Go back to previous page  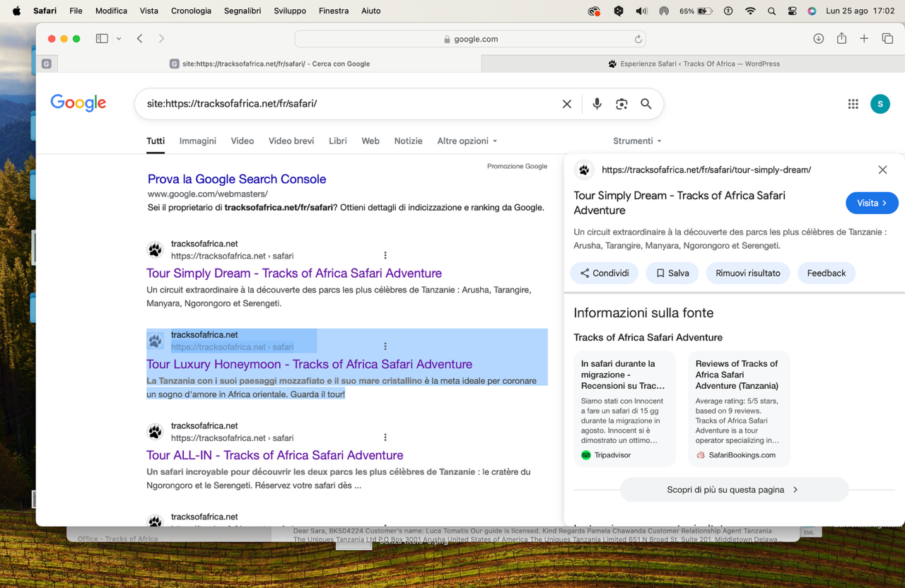coord(140,39)
